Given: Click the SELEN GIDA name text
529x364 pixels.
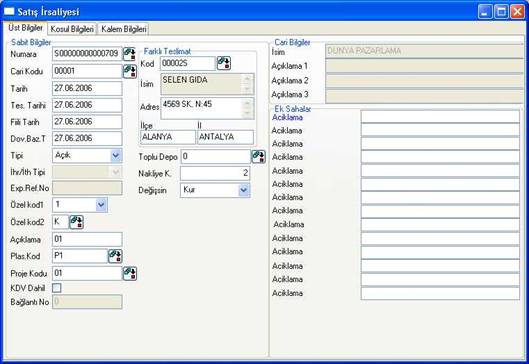Looking at the screenshot, I should [x=185, y=80].
